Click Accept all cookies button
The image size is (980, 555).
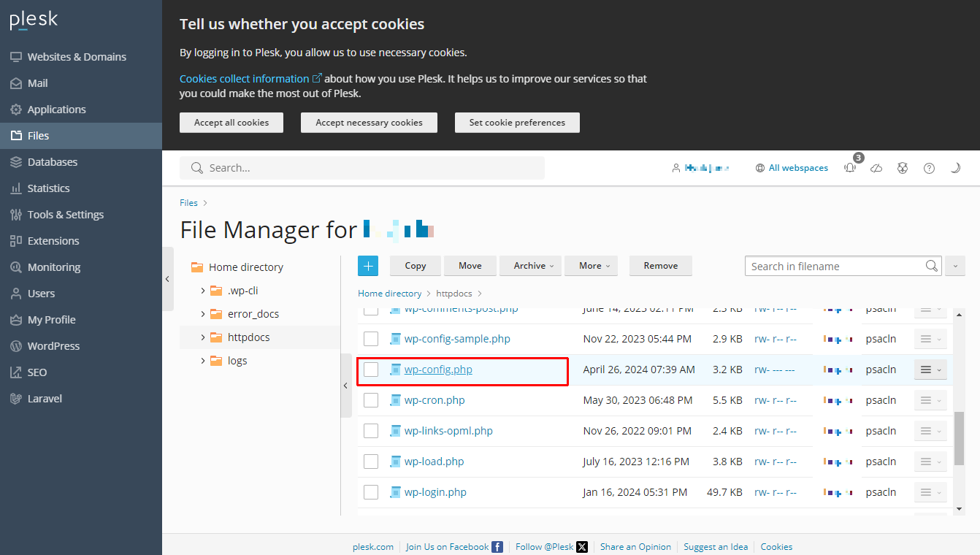click(231, 123)
